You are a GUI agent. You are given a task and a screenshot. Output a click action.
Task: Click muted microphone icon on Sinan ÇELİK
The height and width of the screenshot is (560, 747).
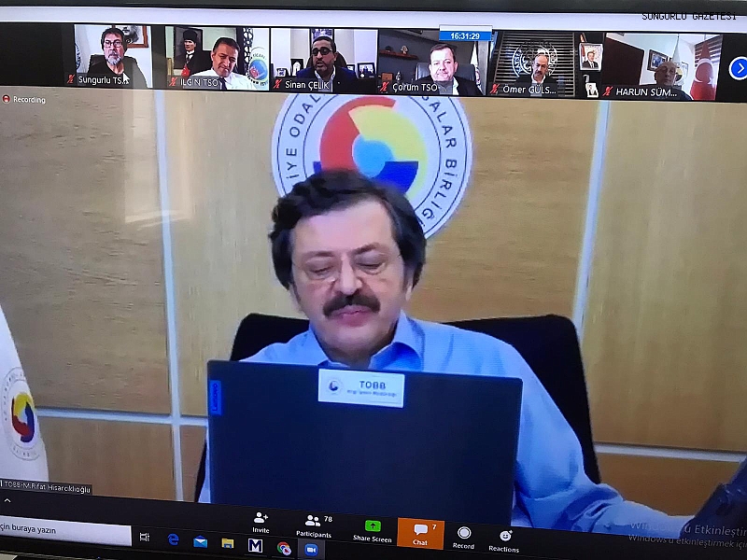(277, 85)
